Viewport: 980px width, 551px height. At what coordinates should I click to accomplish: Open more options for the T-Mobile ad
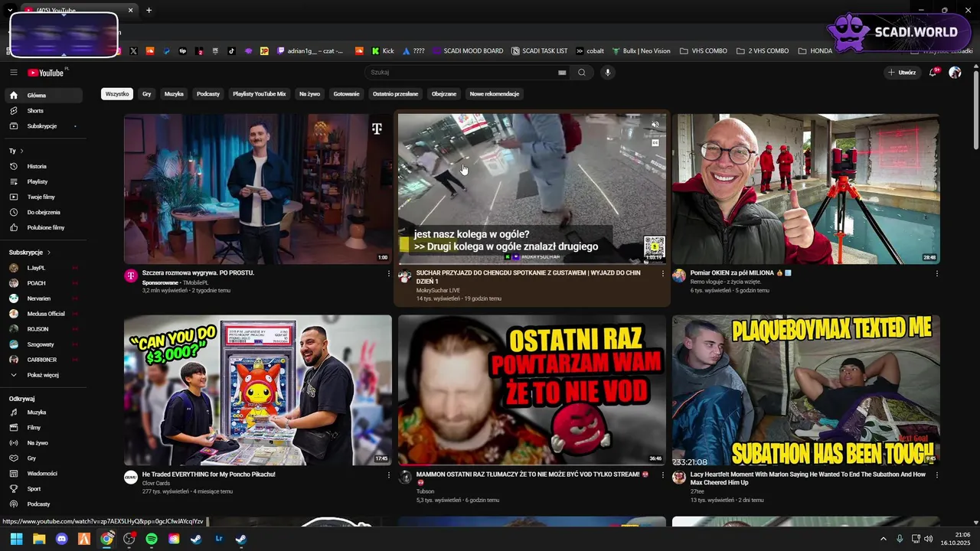point(388,274)
